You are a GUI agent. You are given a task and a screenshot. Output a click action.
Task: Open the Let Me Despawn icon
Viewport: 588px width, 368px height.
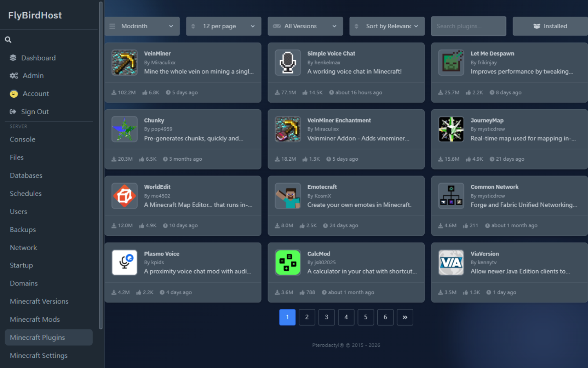(x=451, y=63)
